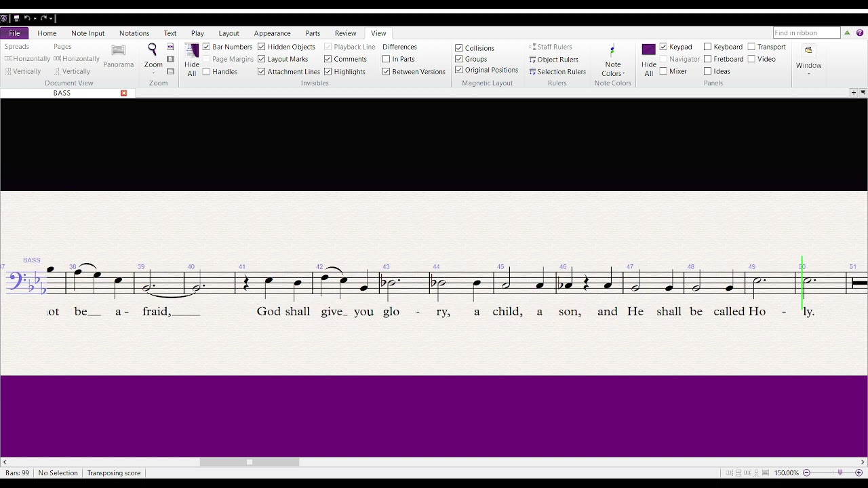Screen dimensions: 868x488
Task: Open the File tab
Action: click(14, 33)
